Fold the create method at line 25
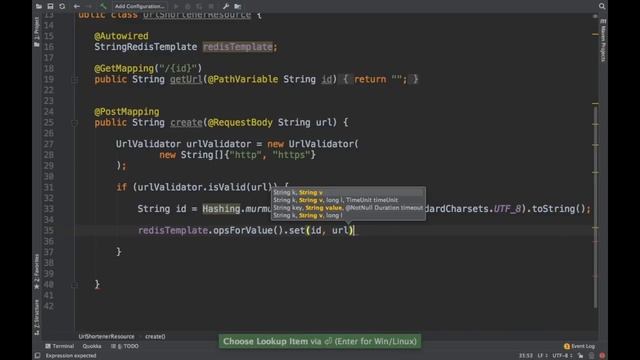The image size is (640, 360). click(x=75, y=122)
